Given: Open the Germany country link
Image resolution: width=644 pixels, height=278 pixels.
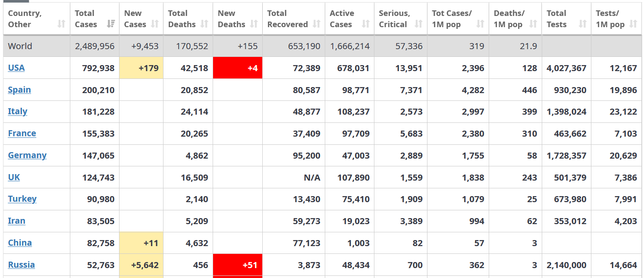Looking at the screenshot, I should coord(27,155).
